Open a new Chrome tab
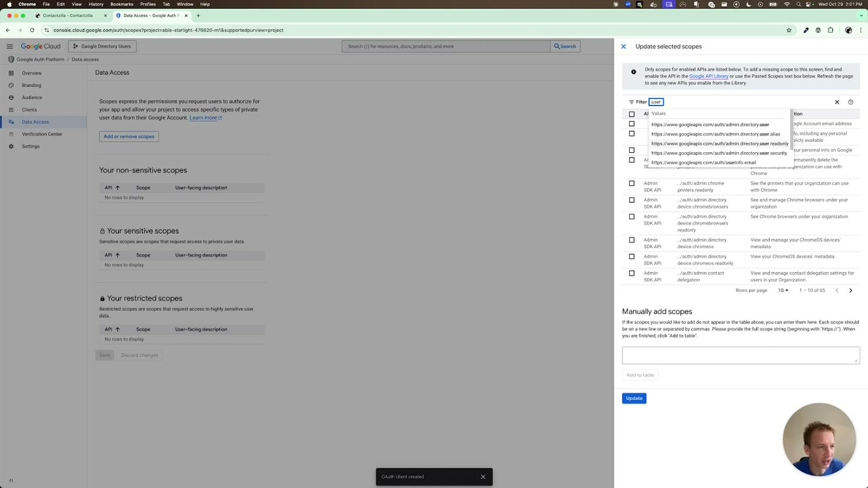The height and width of the screenshot is (488, 868). 198,16
